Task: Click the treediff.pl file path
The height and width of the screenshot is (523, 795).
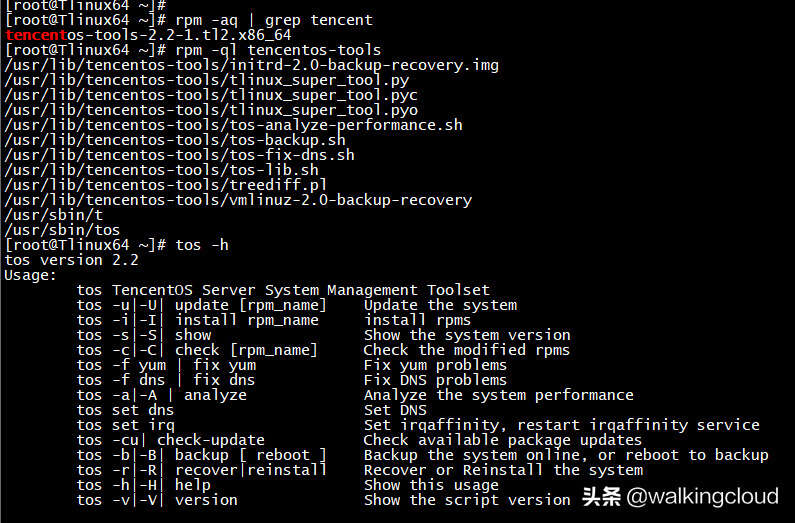Action: click(166, 185)
